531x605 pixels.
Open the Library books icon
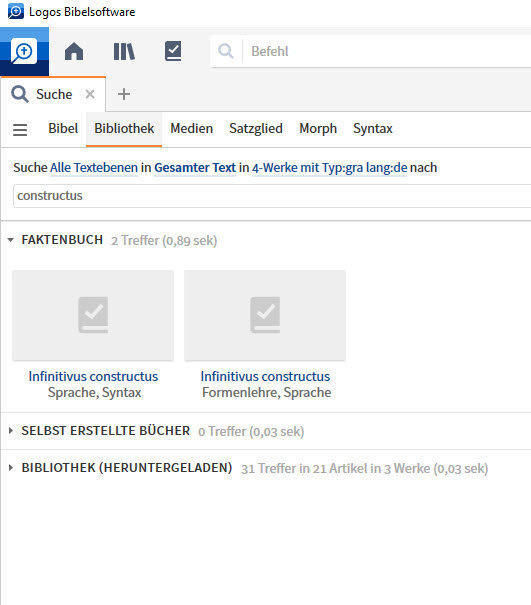click(x=124, y=51)
